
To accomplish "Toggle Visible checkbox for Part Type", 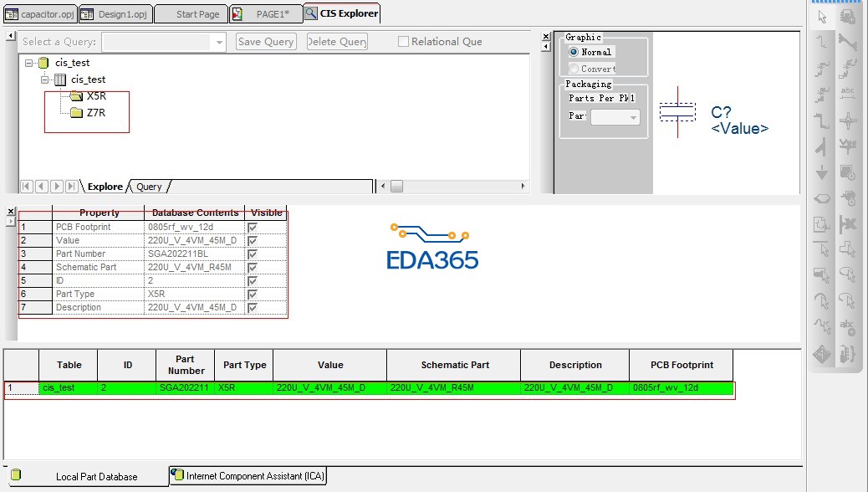I will 253,295.
